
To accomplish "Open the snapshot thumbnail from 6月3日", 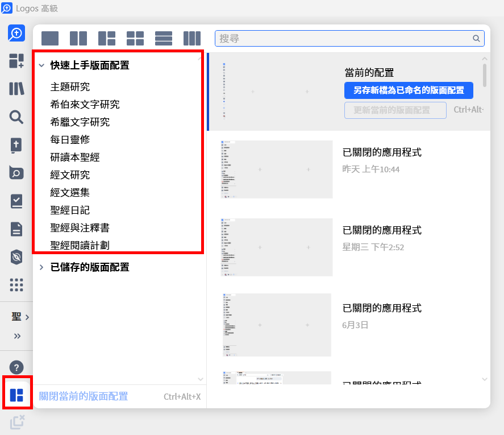I will [x=276, y=325].
